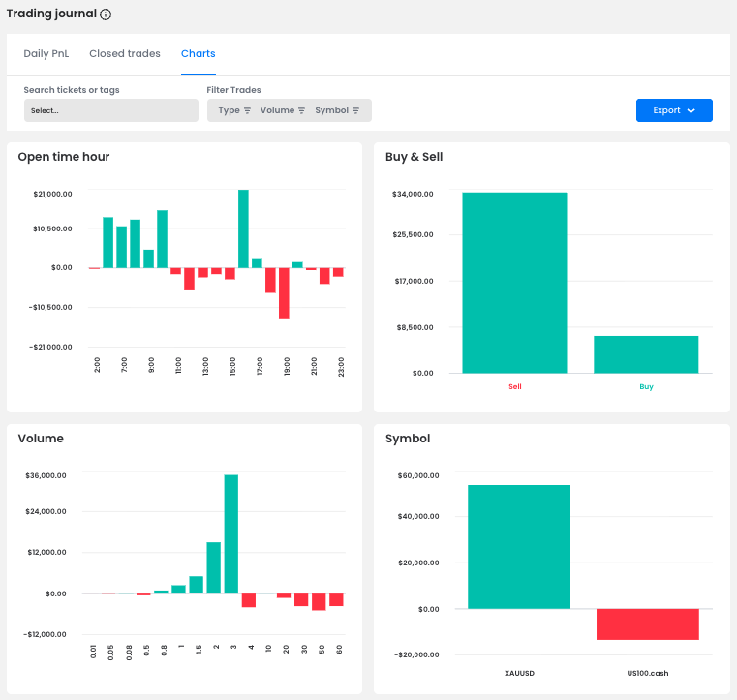
Task: Click the shorter green Buy bar
Action: (646, 354)
